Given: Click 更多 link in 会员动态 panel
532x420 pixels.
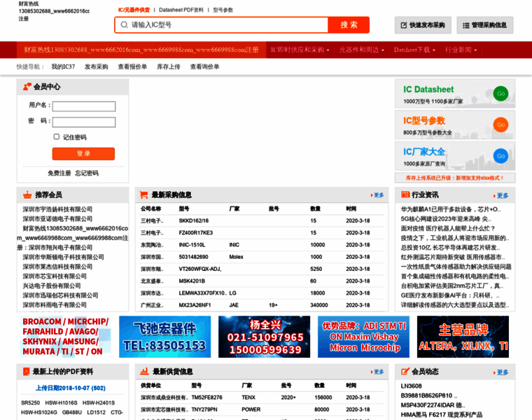Looking at the screenshot, I should pyautogui.click(x=501, y=372).
